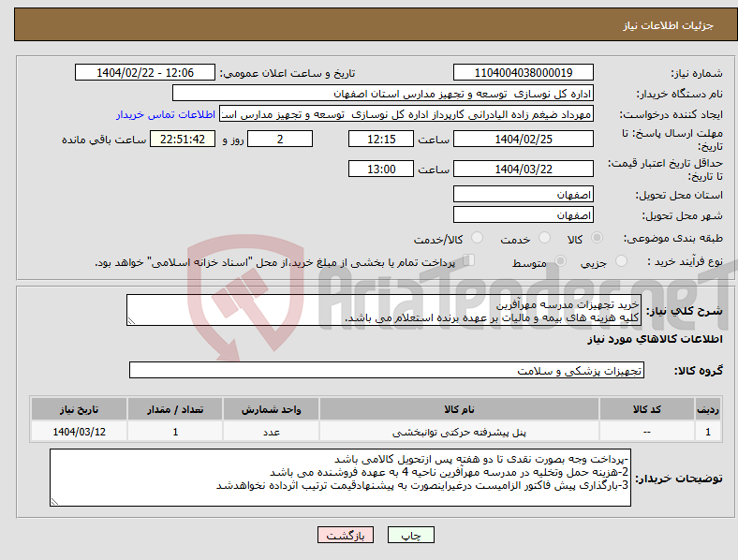738x560 pixels.
Task: Click the remaining days field showing 2
Action: pyautogui.click(x=280, y=139)
